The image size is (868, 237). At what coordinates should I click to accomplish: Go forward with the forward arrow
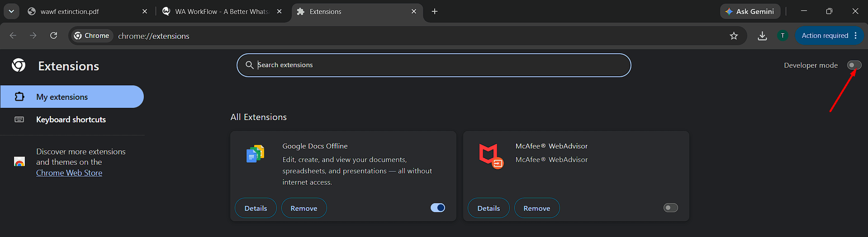coord(33,36)
